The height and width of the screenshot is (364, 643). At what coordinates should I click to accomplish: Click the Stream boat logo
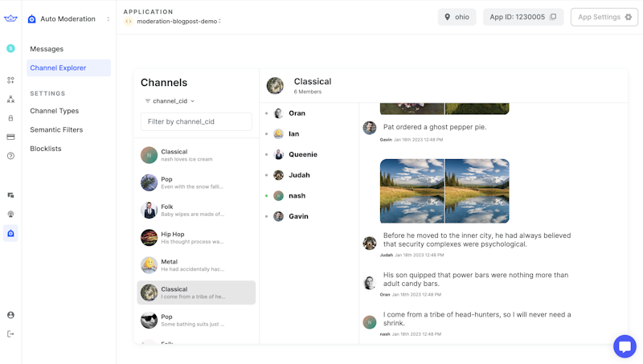[10, 18]
